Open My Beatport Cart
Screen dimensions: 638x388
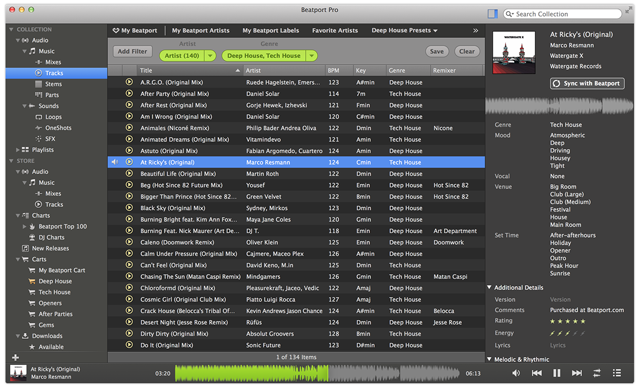click(x=62, y=270)
